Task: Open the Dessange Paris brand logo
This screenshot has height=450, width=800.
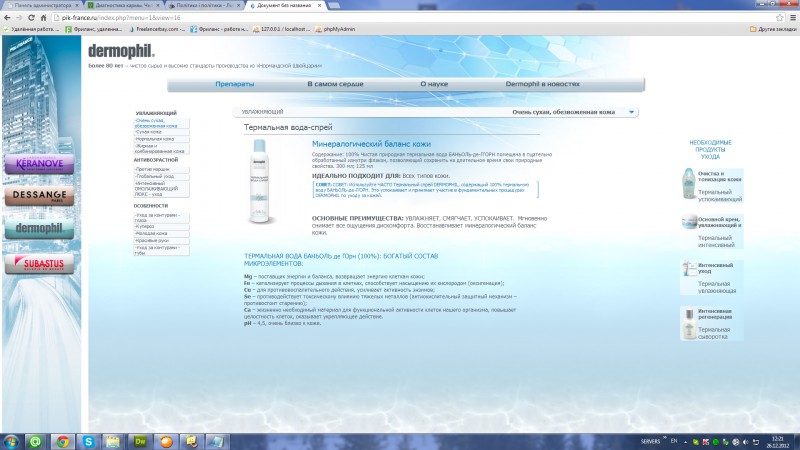Action: pyautogui.click(x=39, y=196)
